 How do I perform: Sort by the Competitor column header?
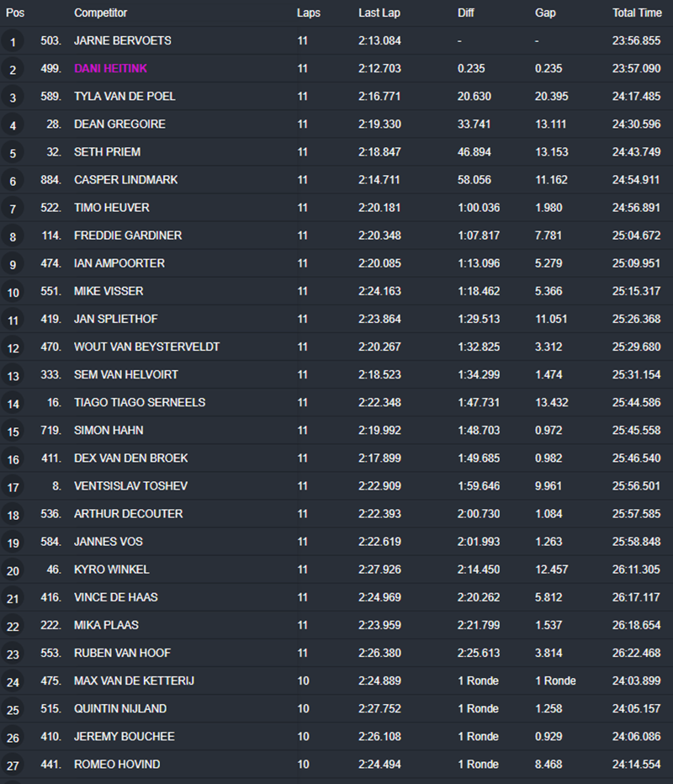pos(101,13)
